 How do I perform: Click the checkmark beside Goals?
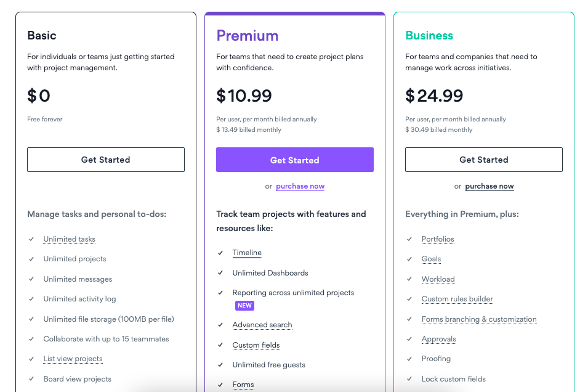click(x=409, y=259)
